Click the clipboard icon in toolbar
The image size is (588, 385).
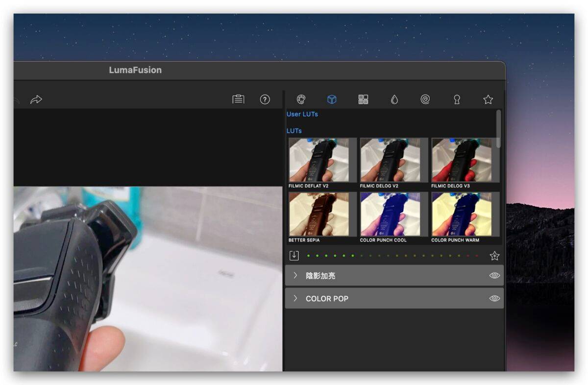(x=238, y=99)
